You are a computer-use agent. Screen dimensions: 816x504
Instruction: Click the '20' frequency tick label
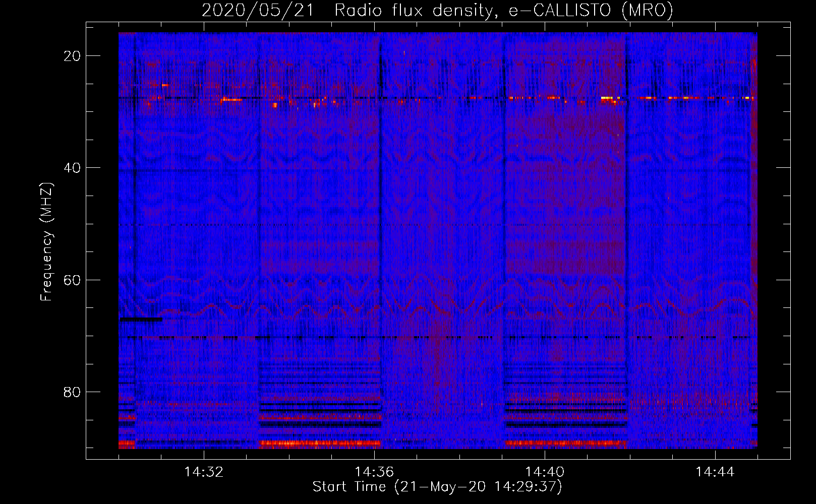tap(72, 56)
